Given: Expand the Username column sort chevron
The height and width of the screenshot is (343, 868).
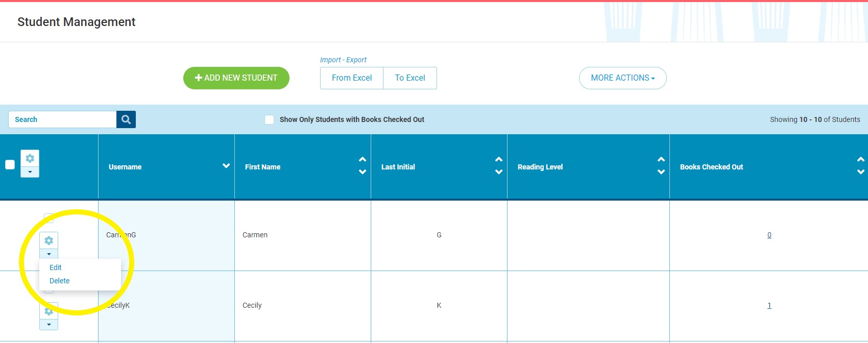Looking at the screenshot, I should tap(226, 166).
